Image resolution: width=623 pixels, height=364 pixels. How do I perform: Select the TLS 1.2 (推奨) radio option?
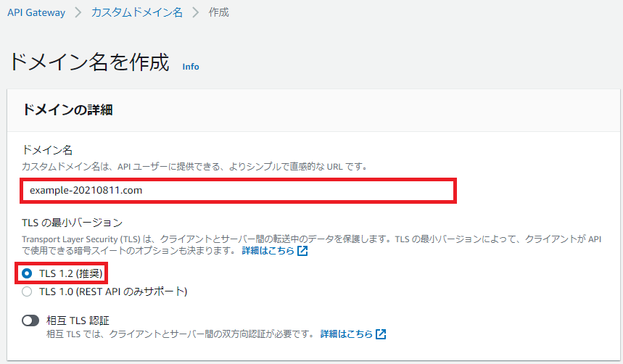(27, 273)
